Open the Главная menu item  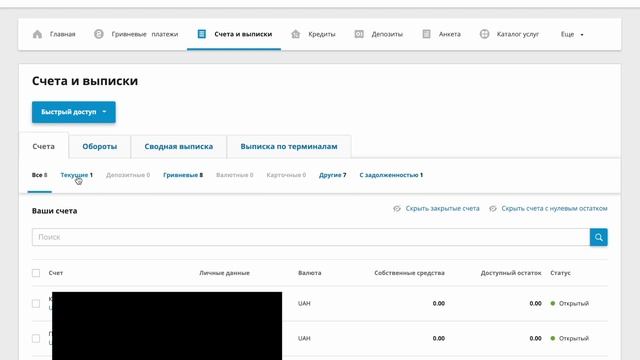(62, 34)
